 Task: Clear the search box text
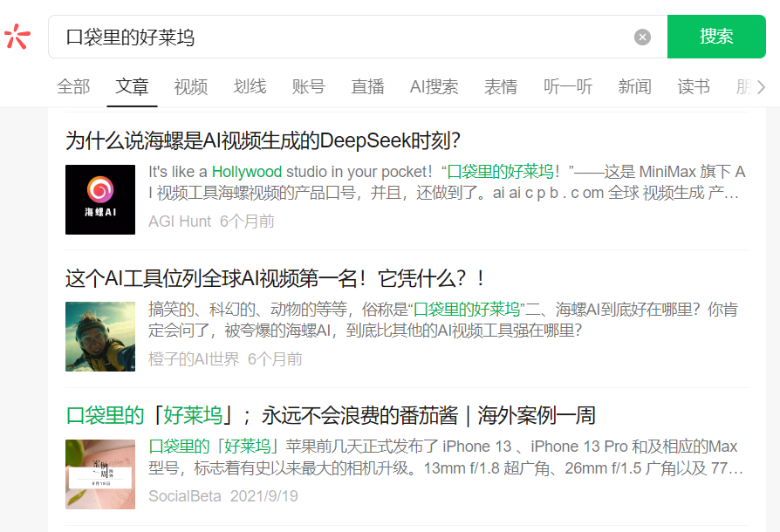tap(642, 37)
